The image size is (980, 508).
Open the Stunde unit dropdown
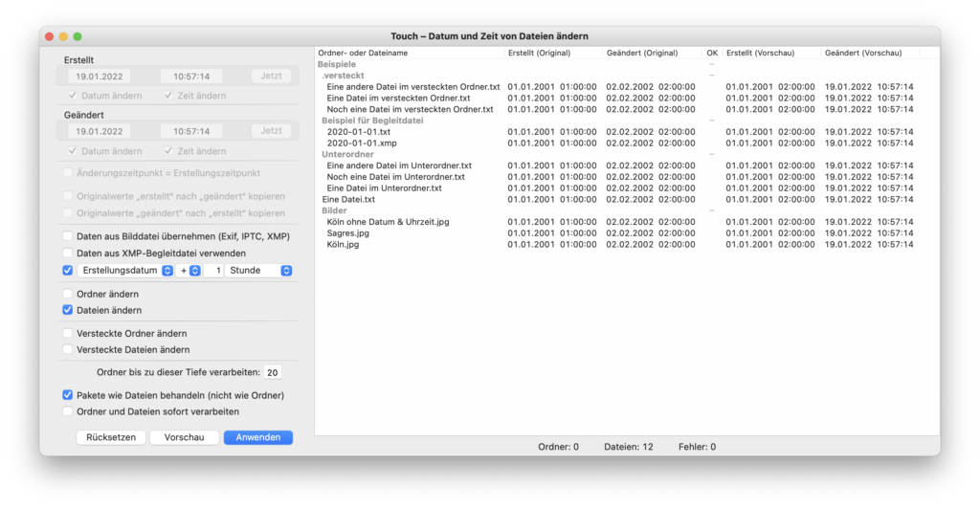click(x=258, y=271)
